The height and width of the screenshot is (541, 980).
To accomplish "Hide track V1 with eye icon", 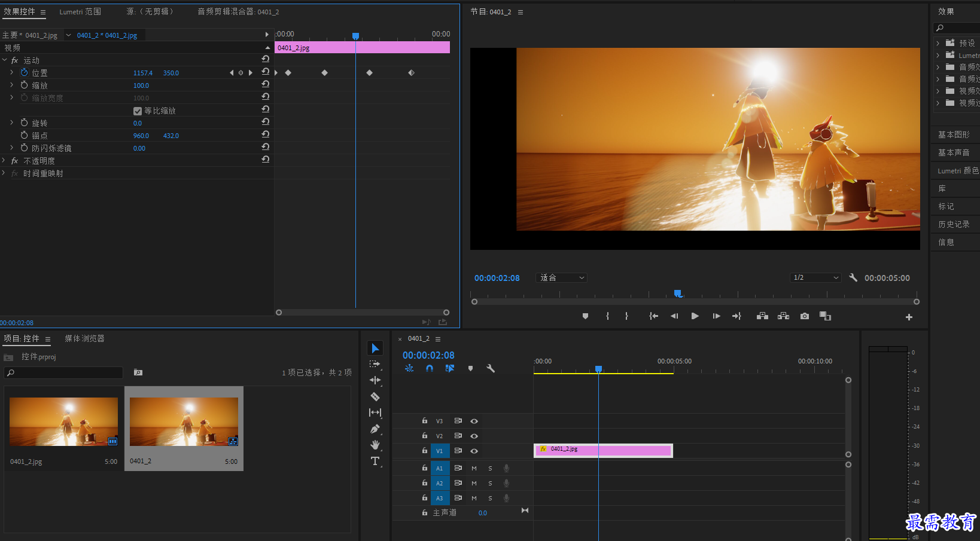I will click(474, 451).
